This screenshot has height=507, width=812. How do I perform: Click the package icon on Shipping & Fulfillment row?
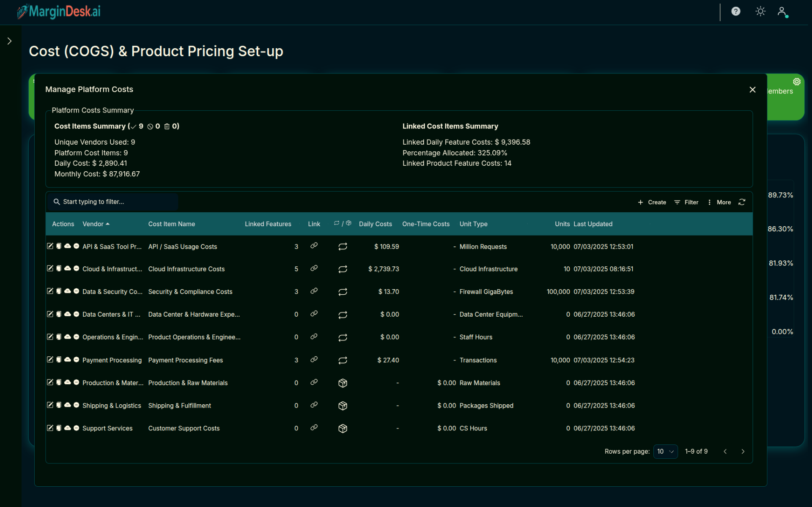point(343,405)
